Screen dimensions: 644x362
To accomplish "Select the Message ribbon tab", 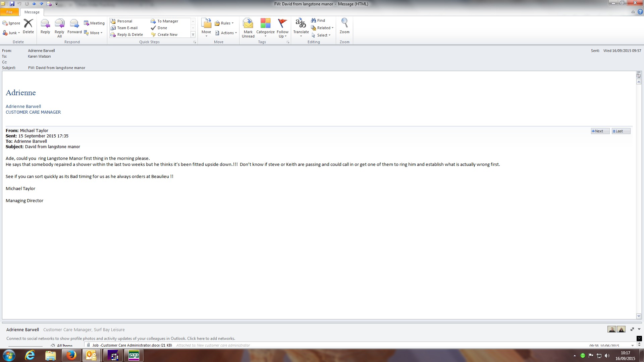I will point(32,12).
